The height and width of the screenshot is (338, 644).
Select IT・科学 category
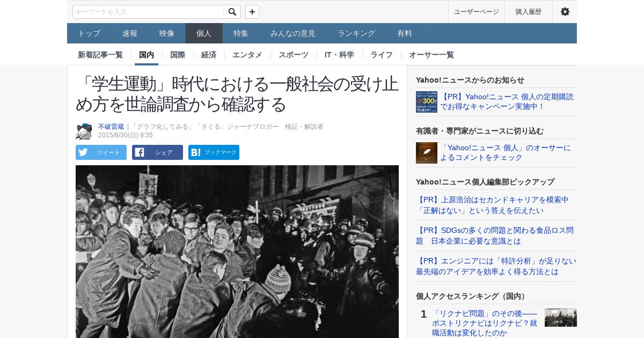(x=339, y=55)
